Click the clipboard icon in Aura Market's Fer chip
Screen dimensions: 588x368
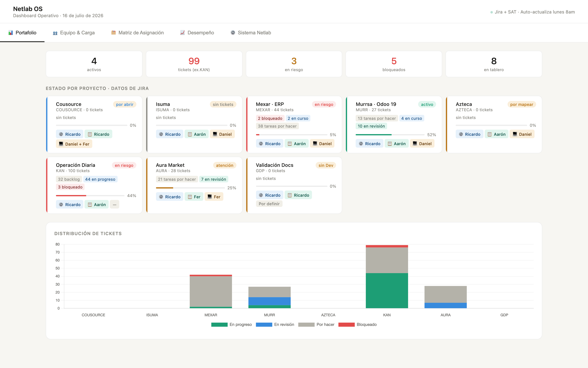190,197
